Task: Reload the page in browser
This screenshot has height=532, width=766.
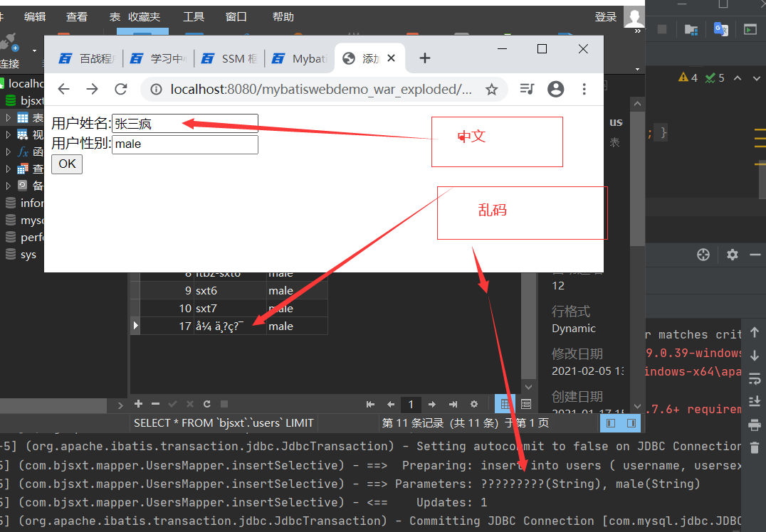Action: [x=120, y=89]
